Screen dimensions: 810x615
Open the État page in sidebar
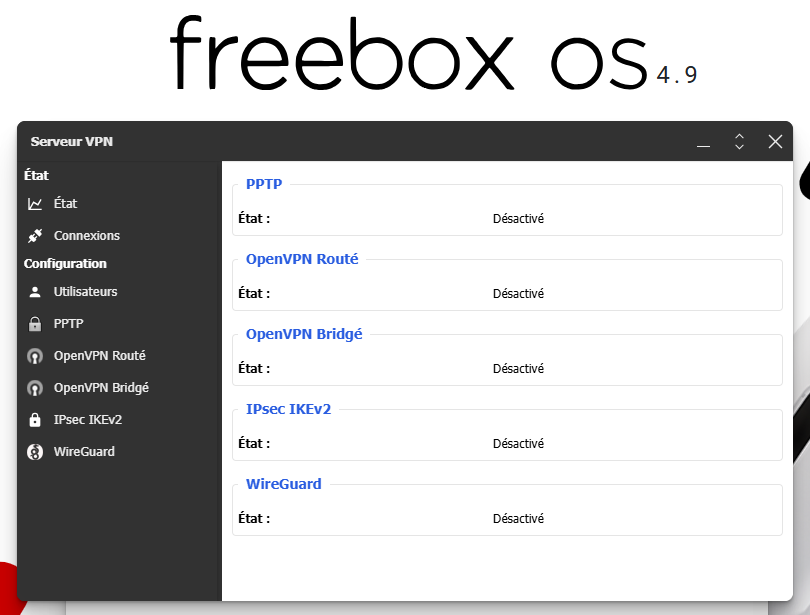[119, 204]
